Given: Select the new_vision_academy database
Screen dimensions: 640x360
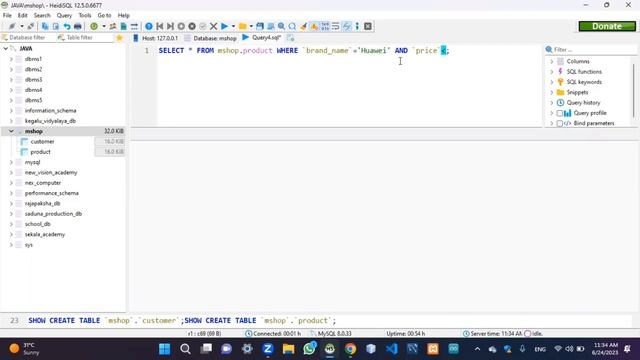Looking at the screenshot, I should click(51, 173).
